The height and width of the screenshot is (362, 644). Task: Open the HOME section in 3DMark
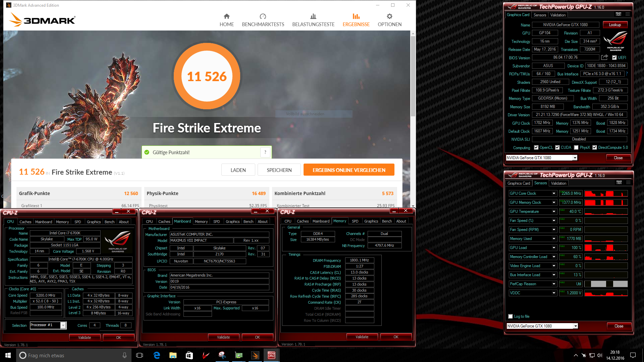pyautogui.click(x=227, y=20)
